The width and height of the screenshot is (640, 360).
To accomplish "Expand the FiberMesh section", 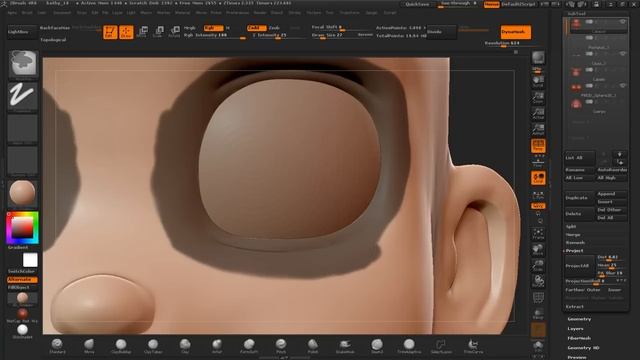I will [x=579, y=338].
